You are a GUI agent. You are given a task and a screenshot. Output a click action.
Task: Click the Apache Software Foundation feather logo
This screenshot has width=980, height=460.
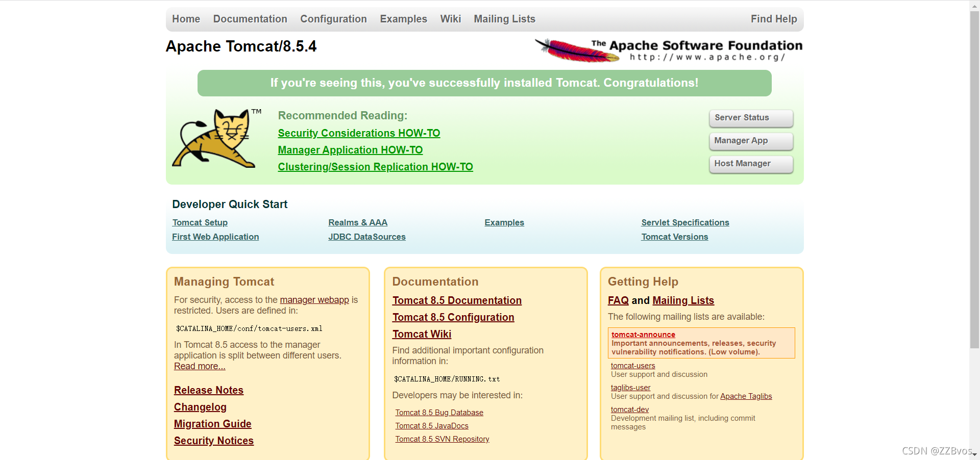tap(669, 50)
